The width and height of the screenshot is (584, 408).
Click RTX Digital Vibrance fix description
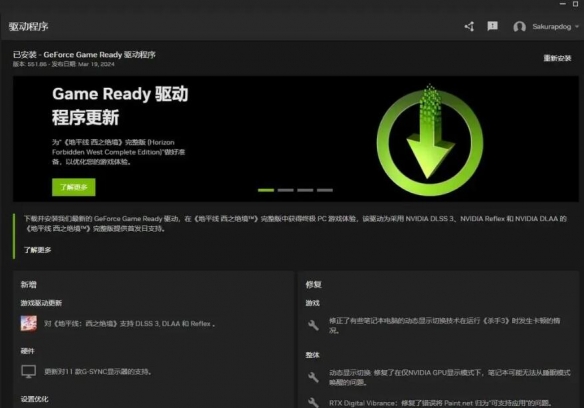point(441,403)
